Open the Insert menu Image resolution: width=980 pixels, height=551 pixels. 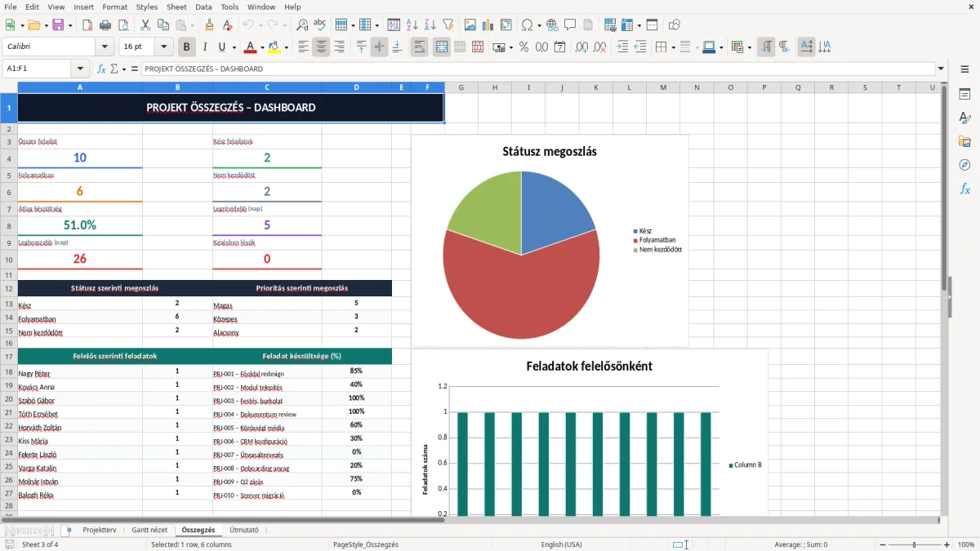point(83,7)
